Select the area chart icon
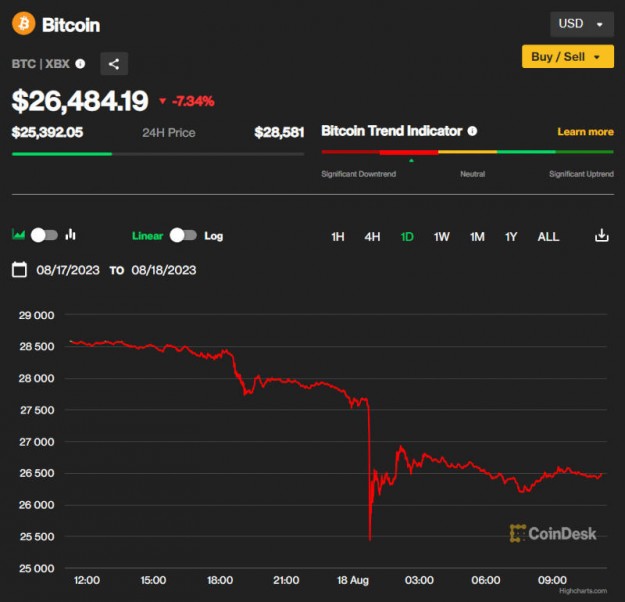The image size is (625, 602). 18,235
